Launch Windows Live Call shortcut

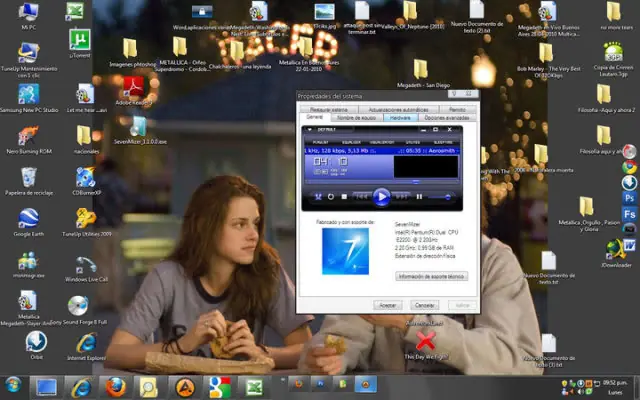click(x=86, y=264)
